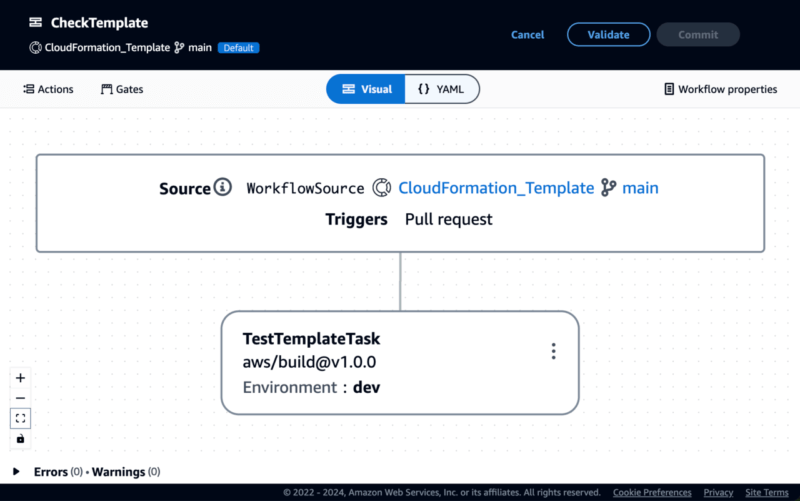
Task: Zoom out on the workflow canvas
Action: [20, 398]
